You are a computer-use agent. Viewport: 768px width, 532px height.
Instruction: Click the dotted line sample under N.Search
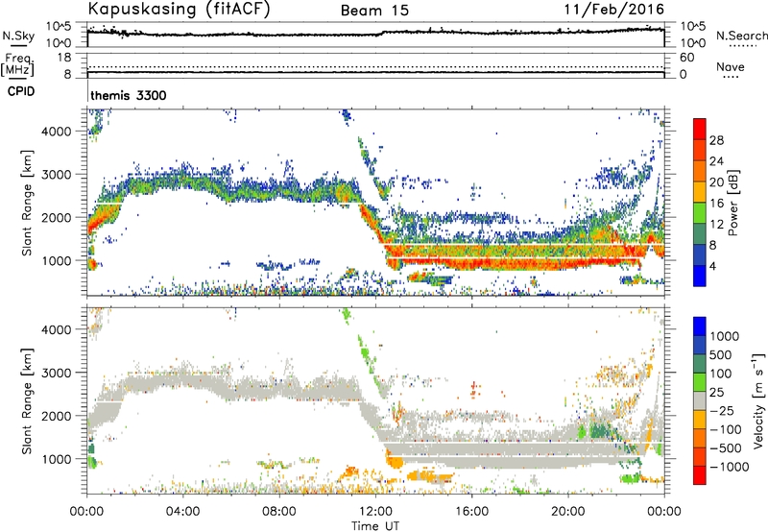(742, 45)
